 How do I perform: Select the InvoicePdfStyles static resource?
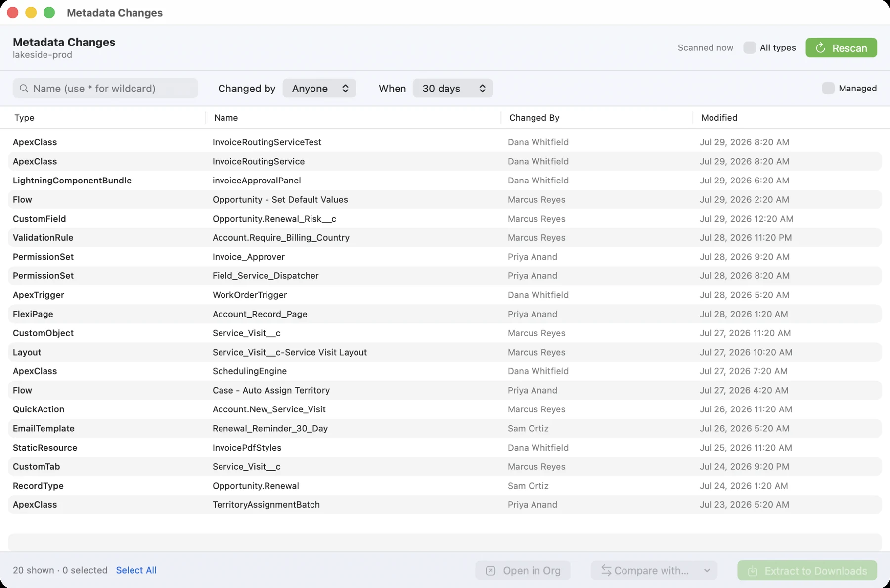(x=445, y=448)
